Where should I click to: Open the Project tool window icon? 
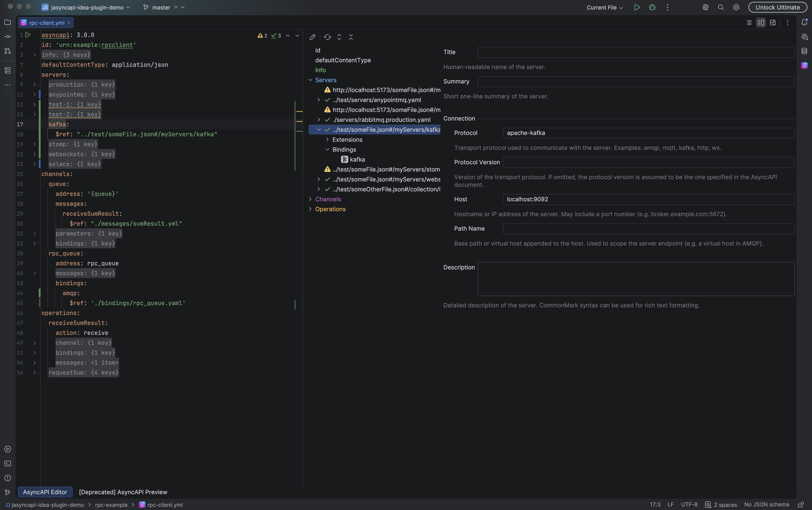[7, 22]
